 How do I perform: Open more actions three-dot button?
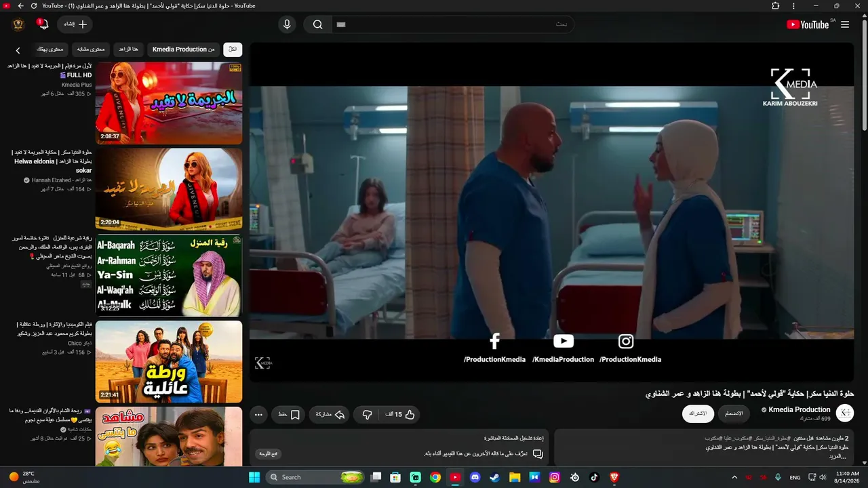[258, 414]
